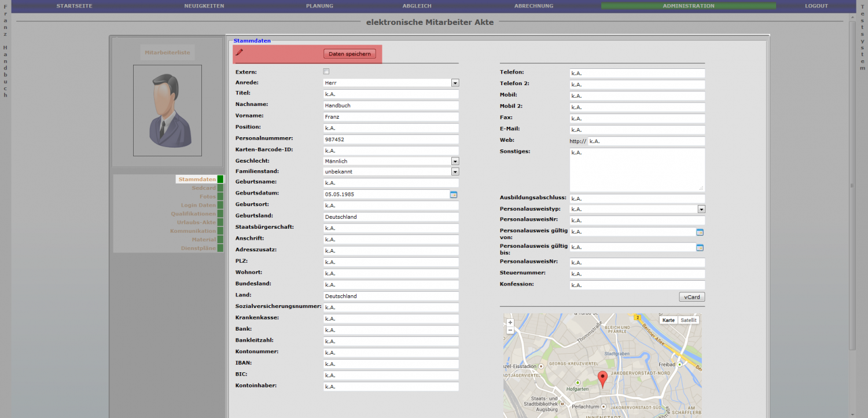Click the red map location marker

[x=602, y=380]
